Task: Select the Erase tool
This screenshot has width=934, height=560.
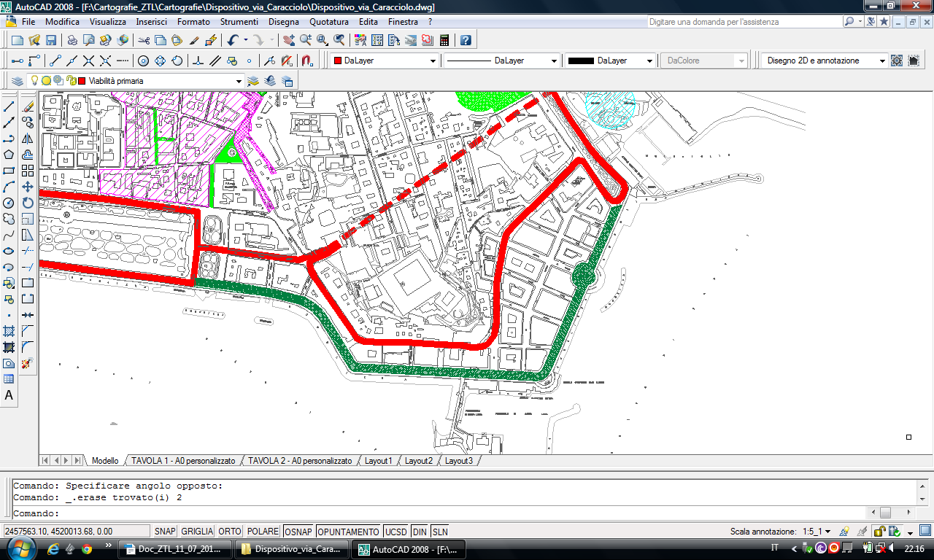Action: [28, 106]
